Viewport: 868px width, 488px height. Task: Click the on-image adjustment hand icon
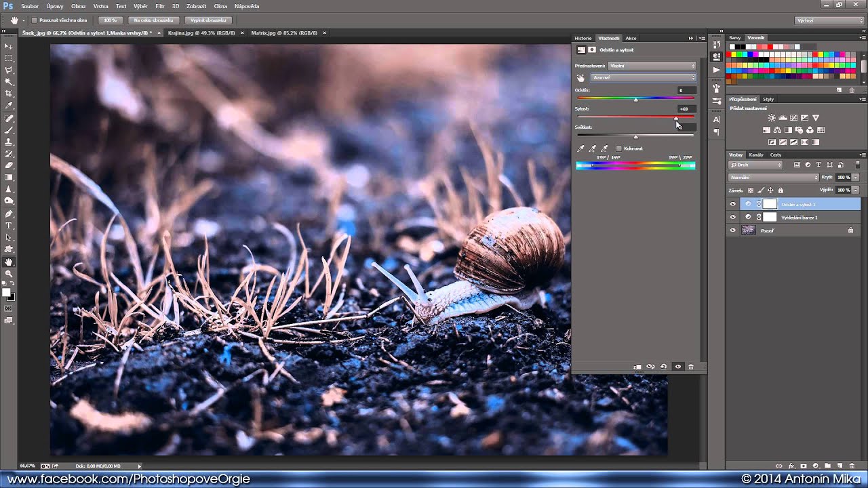pyautogui.click(x=580, y=78)
